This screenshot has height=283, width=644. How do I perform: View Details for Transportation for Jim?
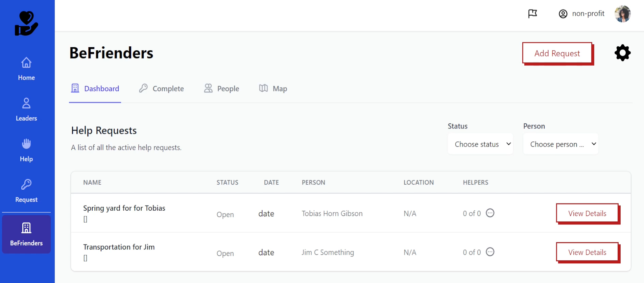587,252
